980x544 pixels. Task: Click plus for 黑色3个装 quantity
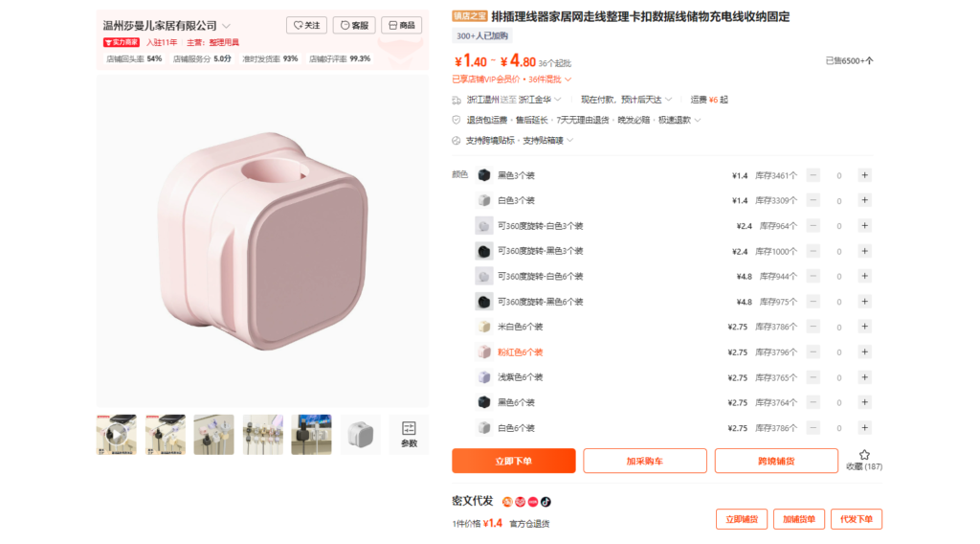[x=864, y=175]
